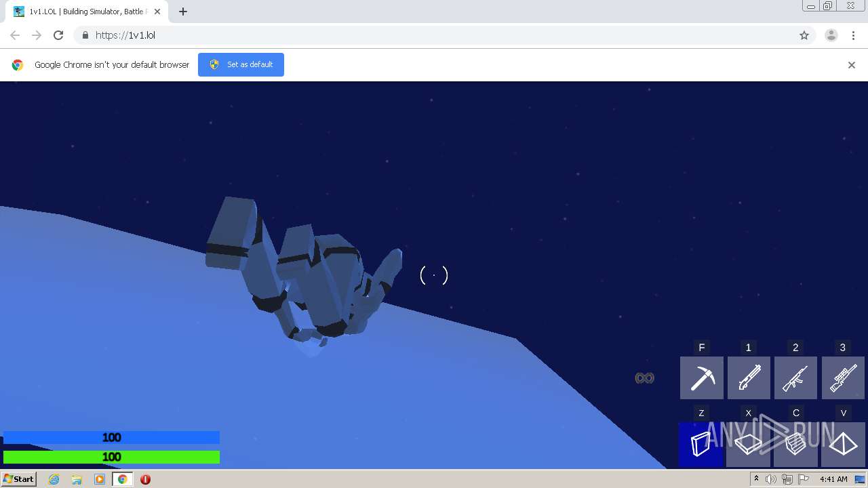The image size is (868, 488).
Task: Click the Chrome icon in the notification bar
Action: click(x=18, y=65)
